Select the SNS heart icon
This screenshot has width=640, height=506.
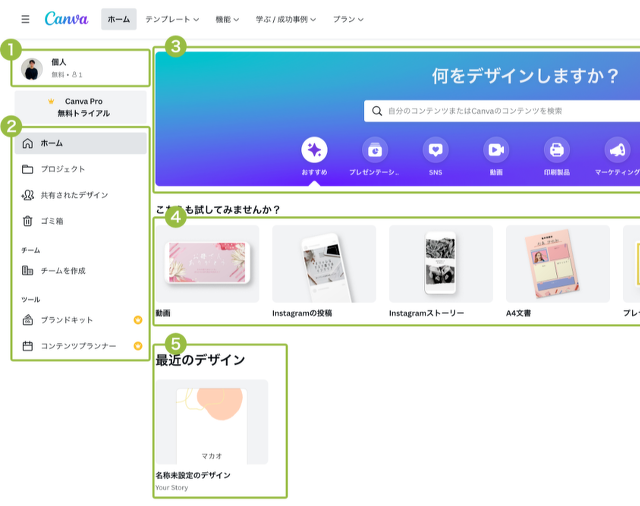(x=435, y=150)
